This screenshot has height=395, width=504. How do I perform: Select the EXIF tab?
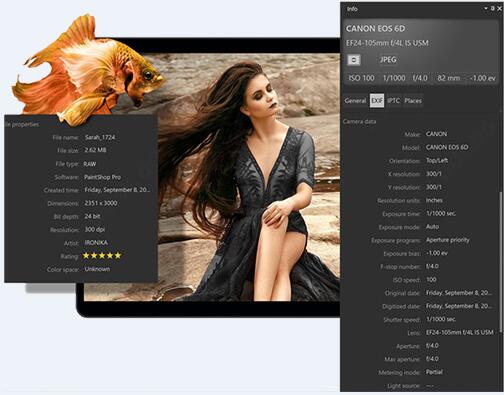coord(377,101)
